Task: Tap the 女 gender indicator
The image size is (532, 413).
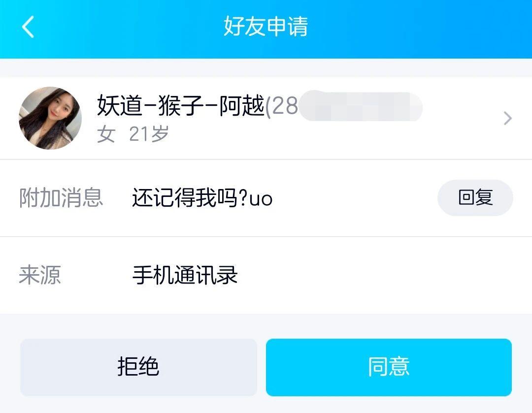Action: click(x=106, y=134)
